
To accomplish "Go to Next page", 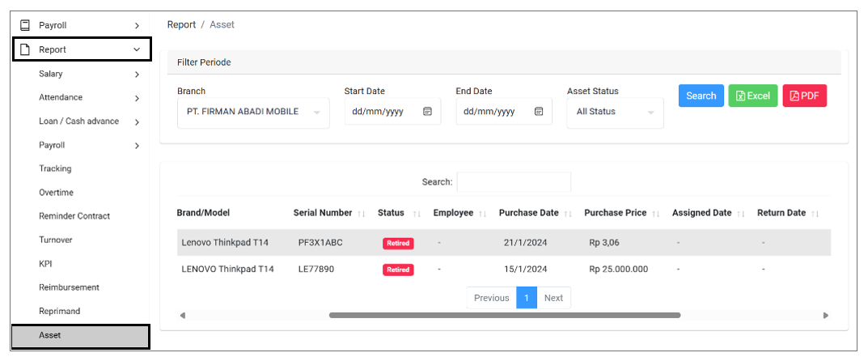I will tap(553, 298).
